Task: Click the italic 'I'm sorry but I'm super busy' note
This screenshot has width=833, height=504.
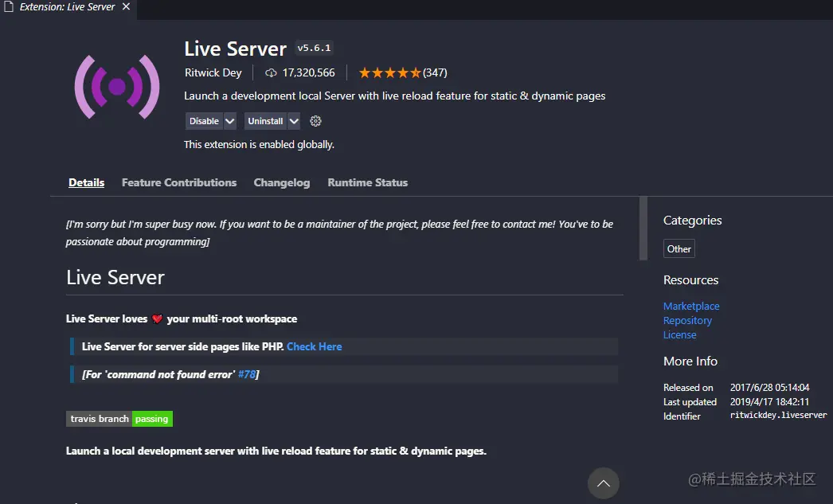Action: pos(339,232)
